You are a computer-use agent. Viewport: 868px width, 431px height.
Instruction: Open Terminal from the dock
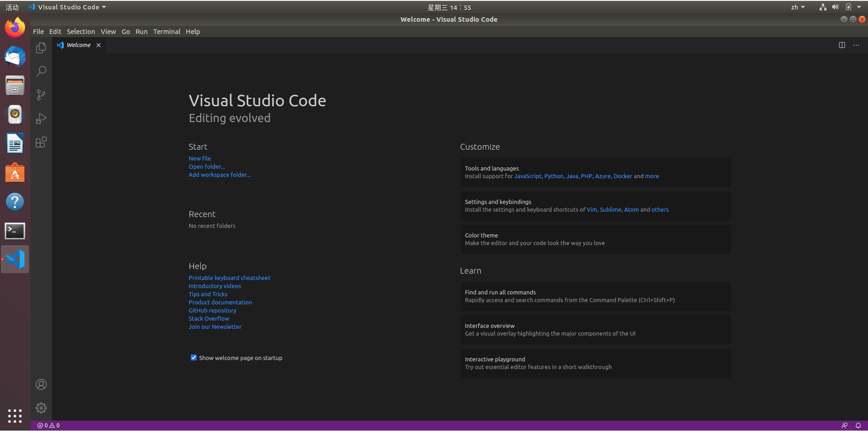(15, 231)
